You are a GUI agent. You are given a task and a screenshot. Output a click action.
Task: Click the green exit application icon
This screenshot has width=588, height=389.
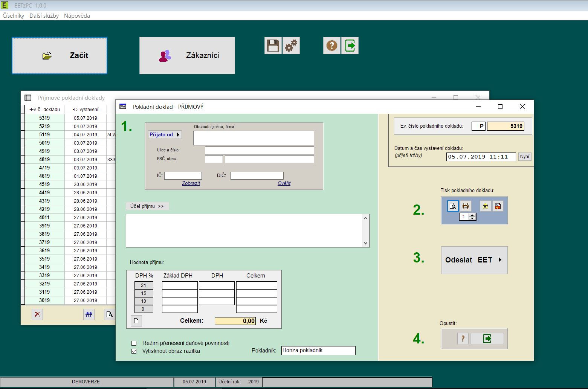tap(350, 46)
